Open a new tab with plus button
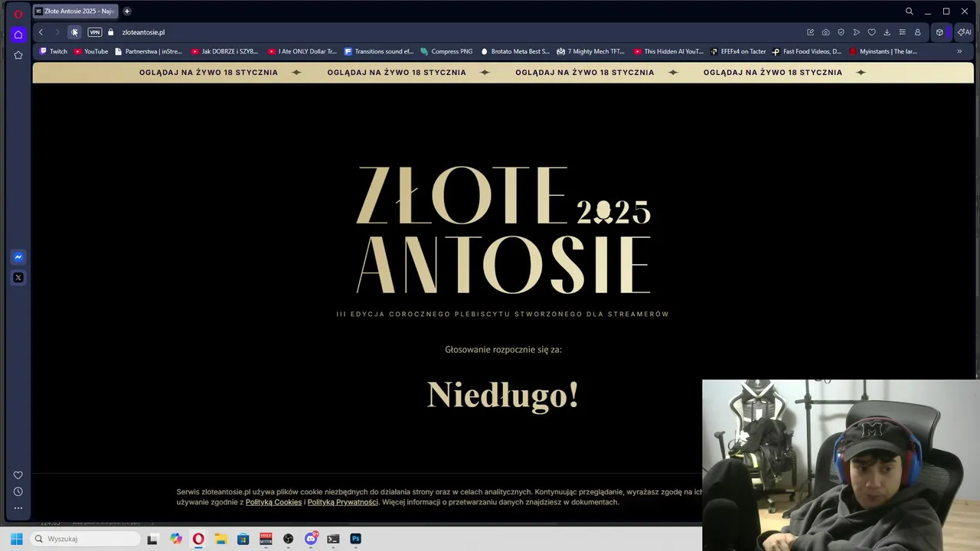Screen dimensions: 980x551 127,11
